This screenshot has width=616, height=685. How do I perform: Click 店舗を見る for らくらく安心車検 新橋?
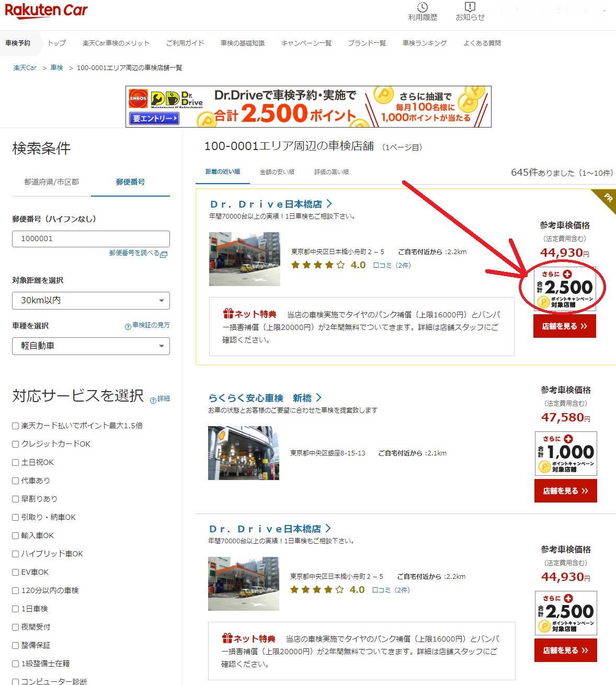[566, 491]
